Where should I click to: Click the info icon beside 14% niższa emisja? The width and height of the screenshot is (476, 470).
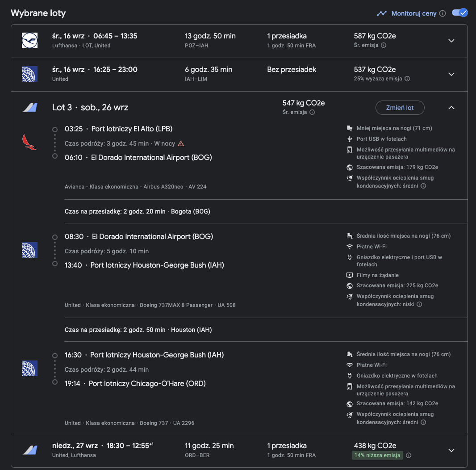pyautogui.click(x=409, y=455)
